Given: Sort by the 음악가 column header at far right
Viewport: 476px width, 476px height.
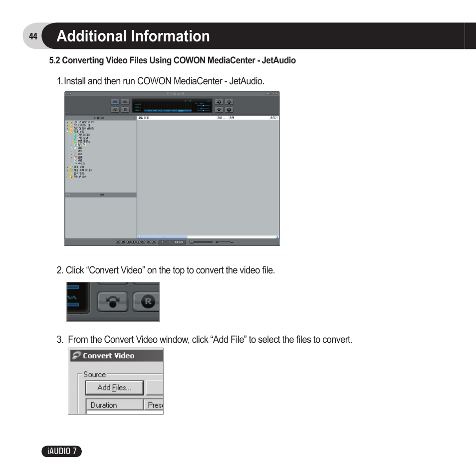Looking at the screenshot, I should click(x=274, y=117).
